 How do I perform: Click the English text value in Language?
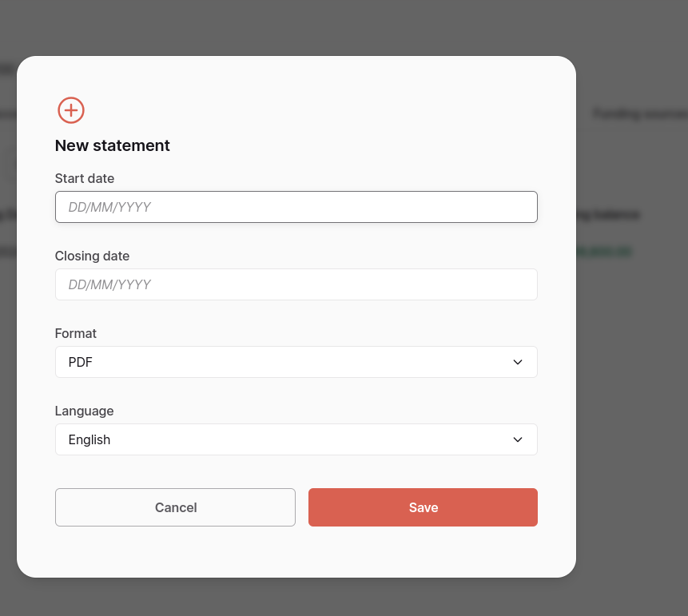coord(89,439)
